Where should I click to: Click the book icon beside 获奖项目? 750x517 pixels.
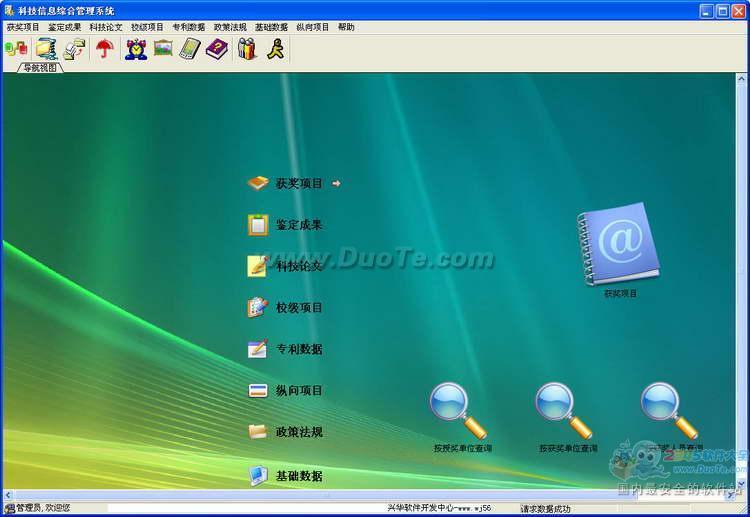[258, 183]
